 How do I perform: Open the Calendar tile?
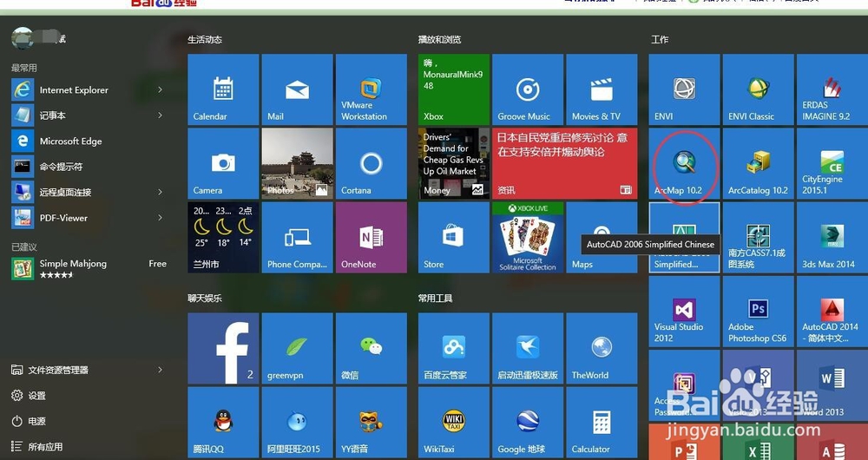click(223, 89)
